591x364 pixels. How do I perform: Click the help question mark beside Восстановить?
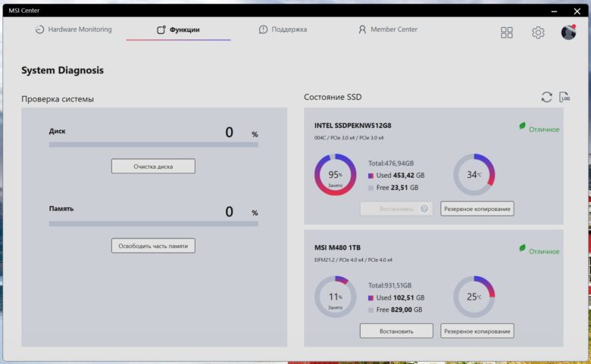(x=424, y=209)
